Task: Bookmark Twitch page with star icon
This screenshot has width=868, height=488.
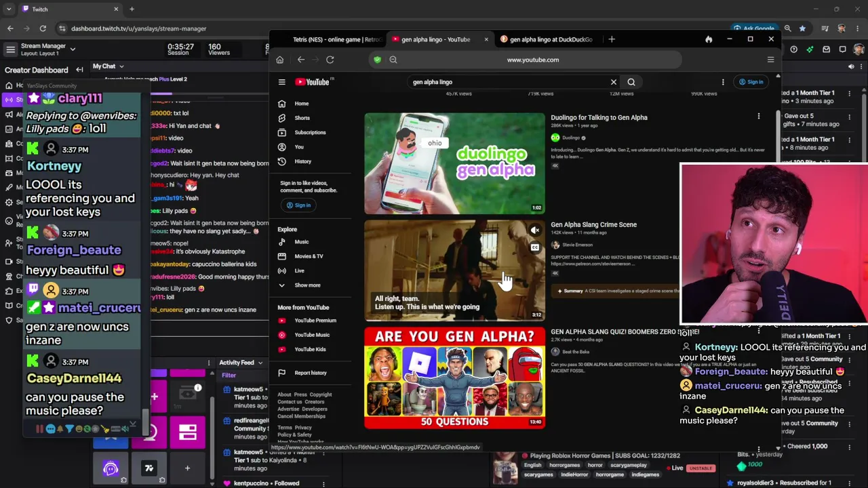Action: (x=802, y=28)
